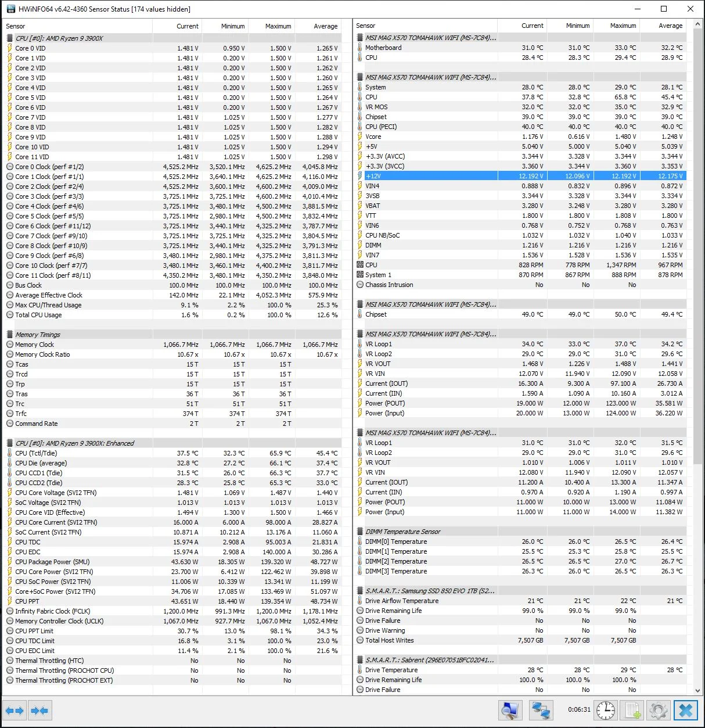Click the 0:06:31 elapsed time readout
The image size is (705, 728).
coord(579,709)
